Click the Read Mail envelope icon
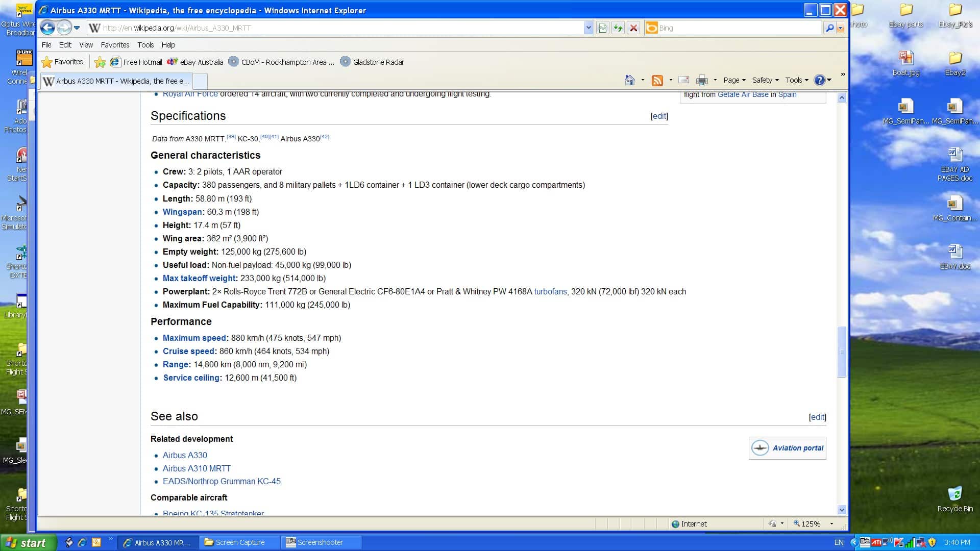 point(684,80)
